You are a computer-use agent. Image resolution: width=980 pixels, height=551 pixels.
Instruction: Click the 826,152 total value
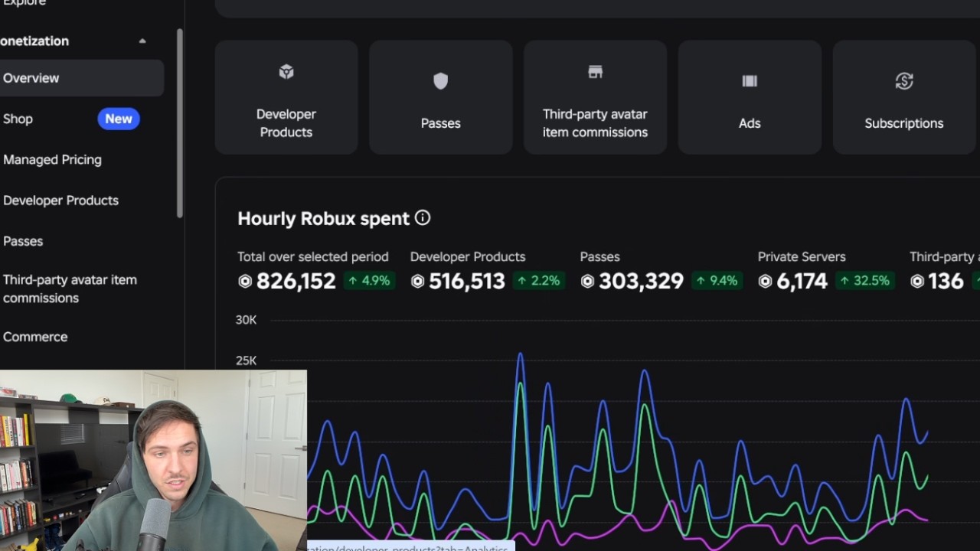tap(296, 282)
